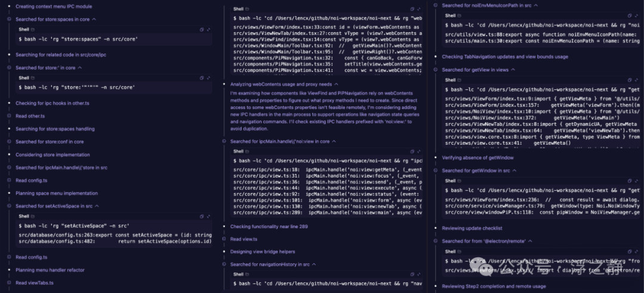This screenshot has width=644, height=293.
Task: Click rightmost header icon of setActiveSpace Shell block
Action: click(x=208, y=216)
